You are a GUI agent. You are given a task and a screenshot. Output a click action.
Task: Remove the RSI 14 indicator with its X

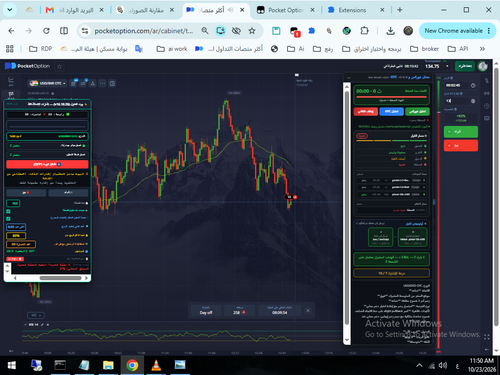48,325
